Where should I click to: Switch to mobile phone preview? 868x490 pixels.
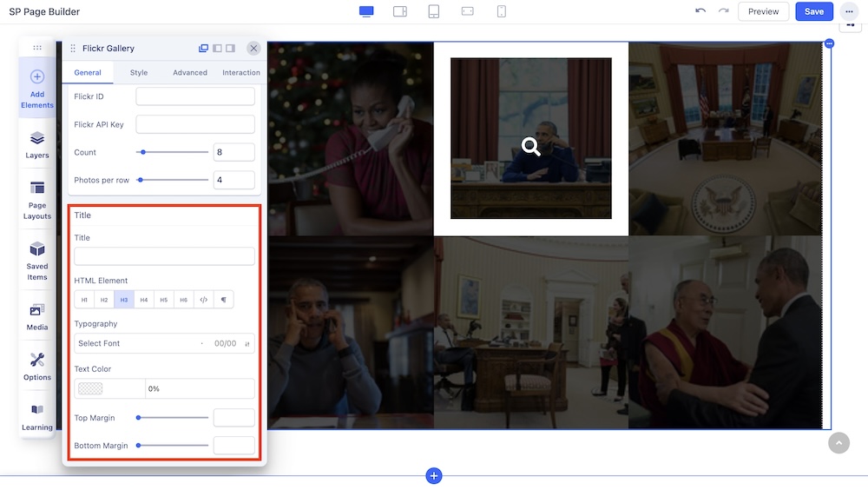502,11
